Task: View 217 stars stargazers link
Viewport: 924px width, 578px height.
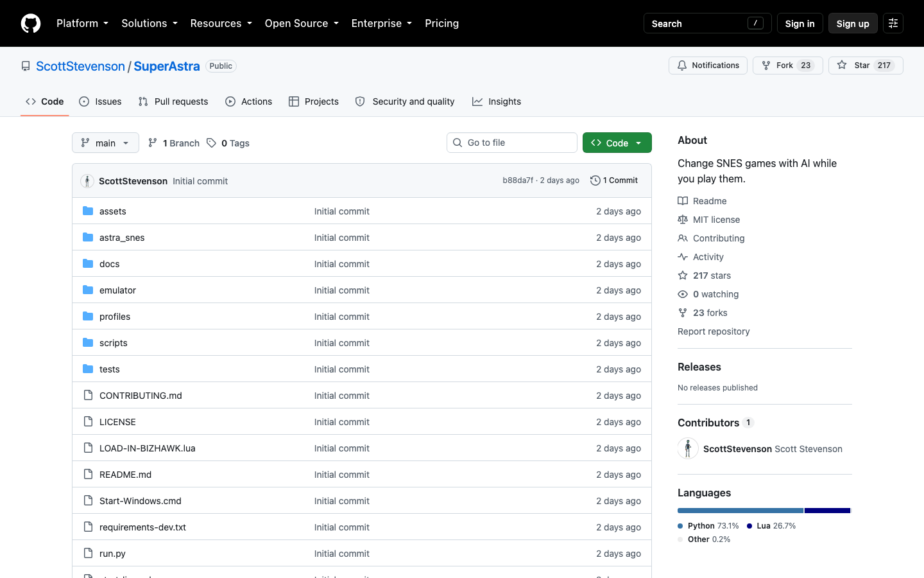Action: pyautogui.click(x=704, y=276)
